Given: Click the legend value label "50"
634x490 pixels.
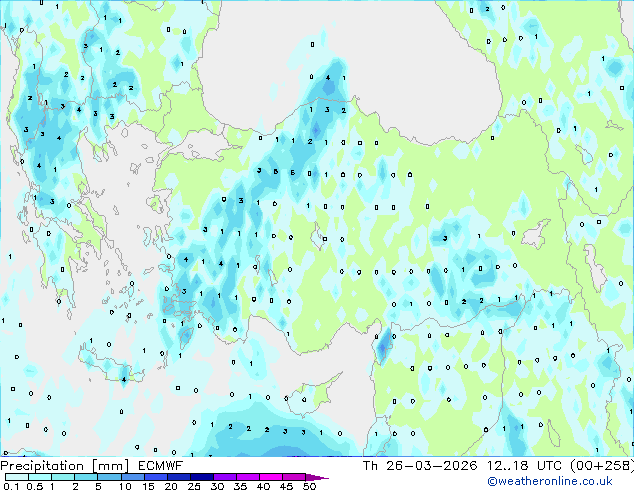Looking at the screenshot, I should pos(309,486).
